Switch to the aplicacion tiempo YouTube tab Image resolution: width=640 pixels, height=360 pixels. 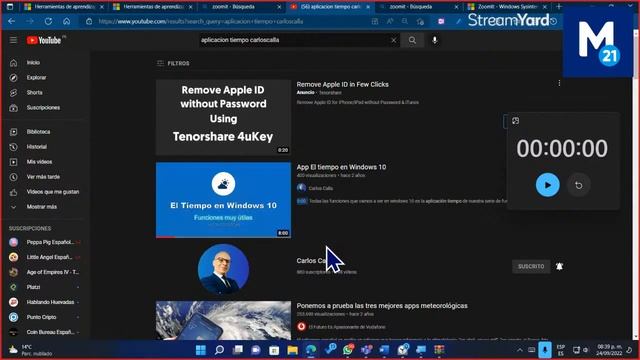[331, 7]
